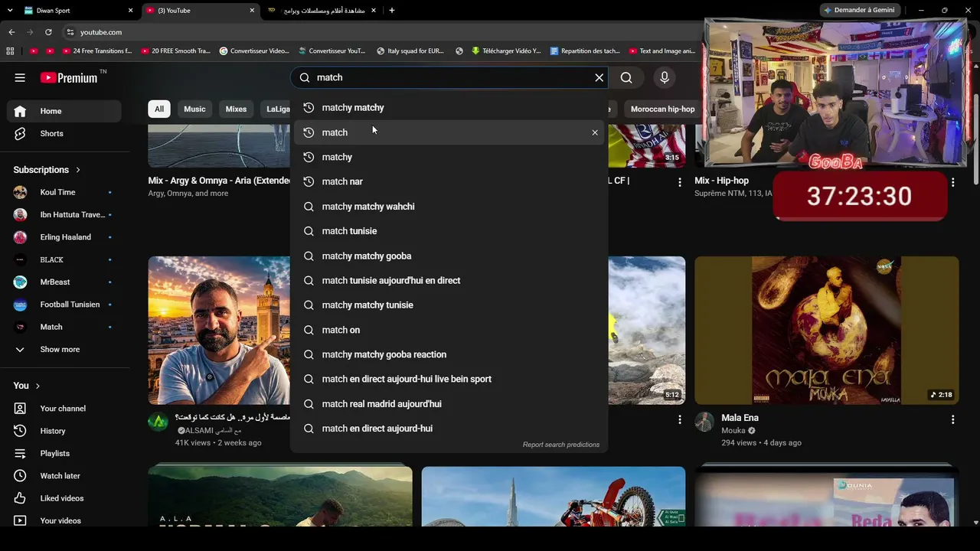Select the Music filter chip

click(194, 109)
